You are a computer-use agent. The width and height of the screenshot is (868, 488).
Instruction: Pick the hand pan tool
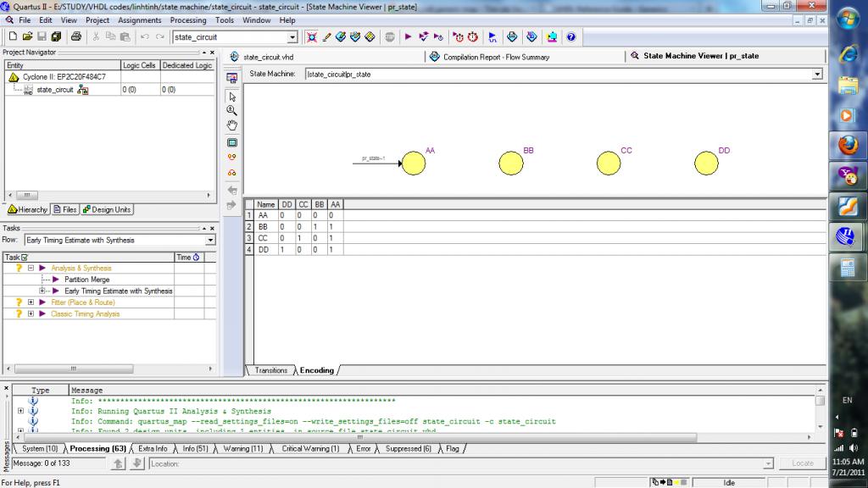(232, 125)
